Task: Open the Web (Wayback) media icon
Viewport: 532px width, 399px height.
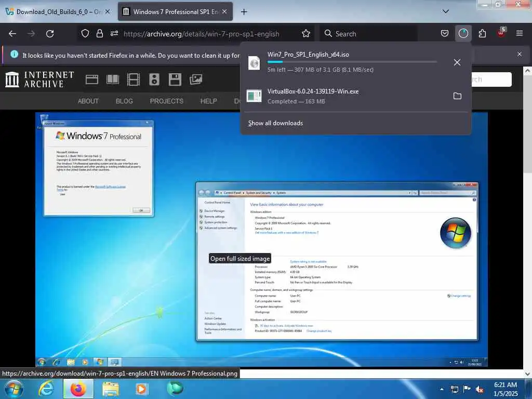Action: (92, 79)
